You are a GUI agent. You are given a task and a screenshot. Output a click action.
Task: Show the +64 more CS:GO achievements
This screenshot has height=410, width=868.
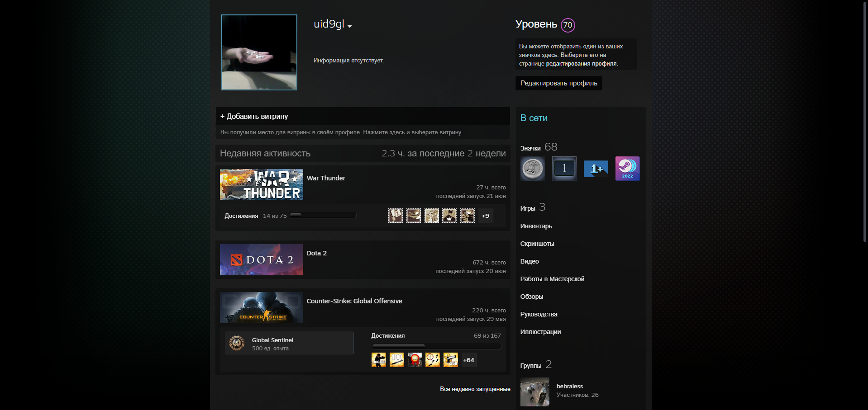[469, 360]
